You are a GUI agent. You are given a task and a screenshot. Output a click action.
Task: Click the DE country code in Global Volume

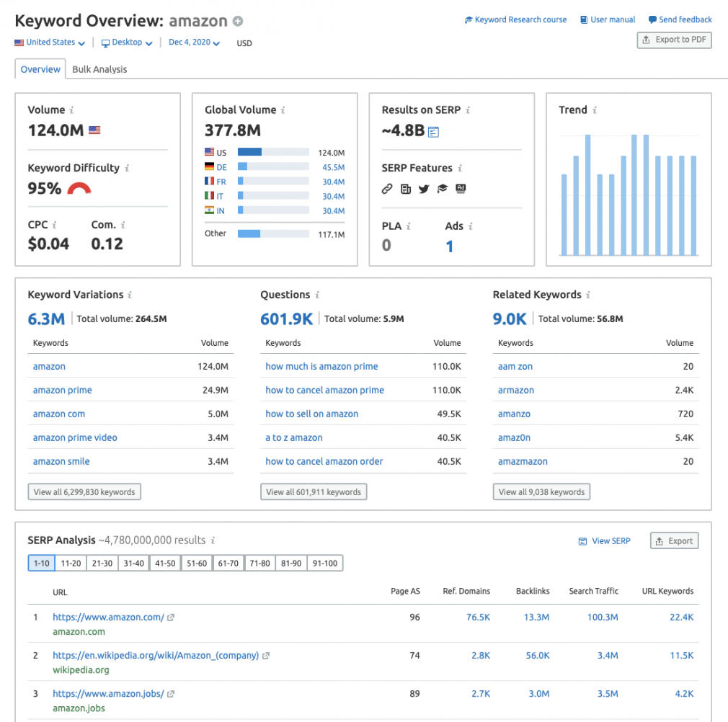click(221, 167)
